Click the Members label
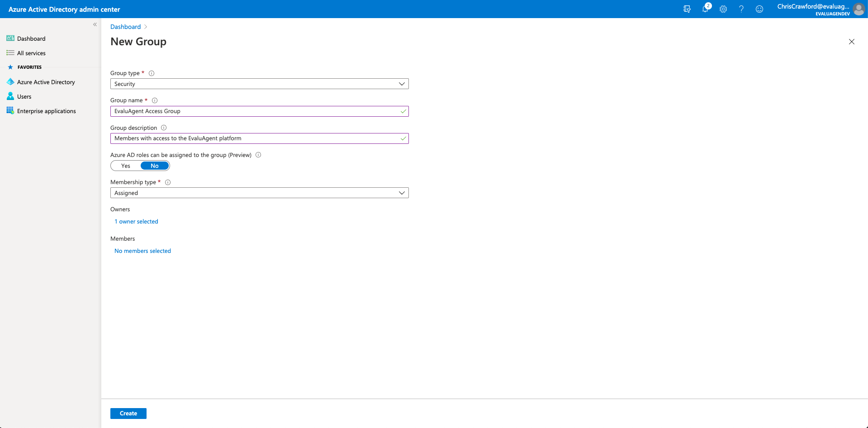This screenshot has height=428, width=868. click(x=123, y=238)
